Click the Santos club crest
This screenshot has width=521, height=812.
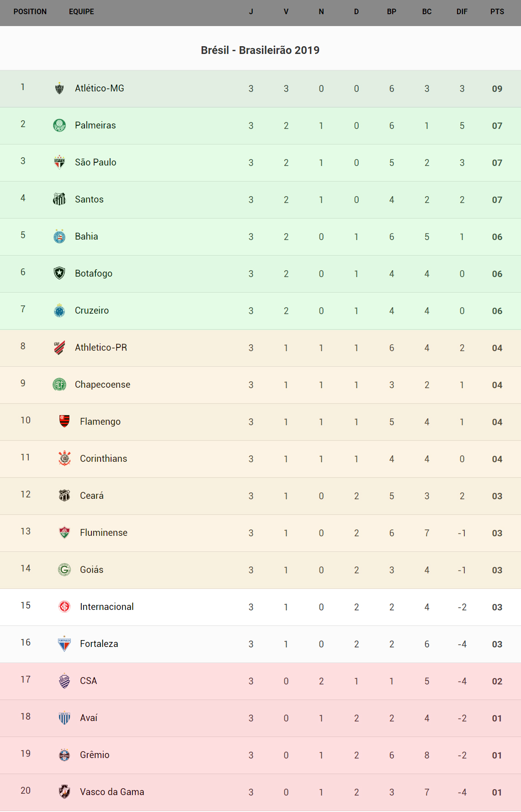(59, 199)
